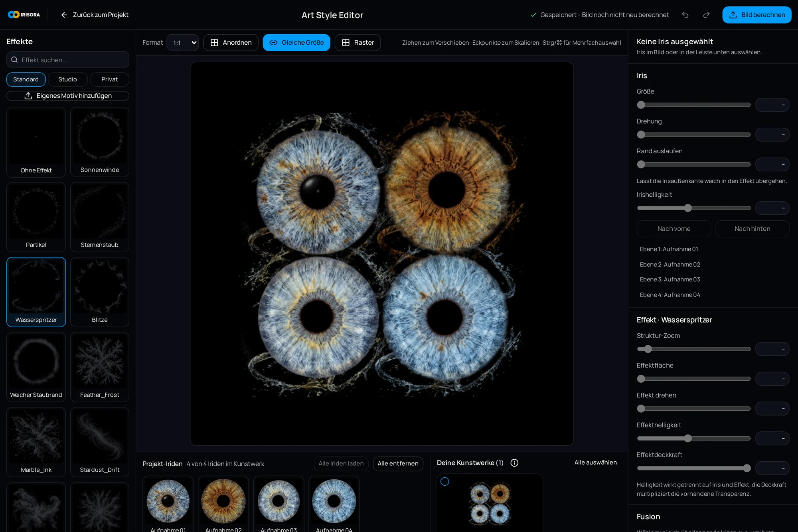
Task: Tick the artwork selection circle
Action: click(x=444, y=482)
